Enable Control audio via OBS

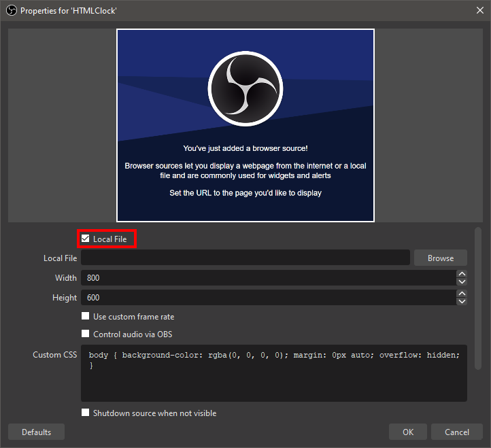(85, 334)
